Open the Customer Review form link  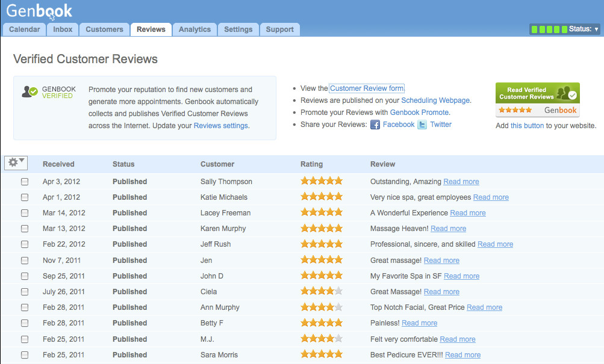(366, 88)
